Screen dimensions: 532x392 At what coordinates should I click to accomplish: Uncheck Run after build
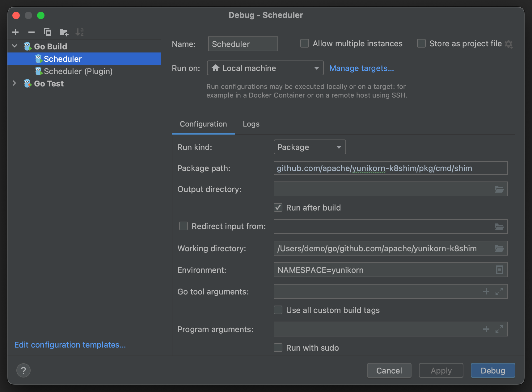(x=278, y=208)
